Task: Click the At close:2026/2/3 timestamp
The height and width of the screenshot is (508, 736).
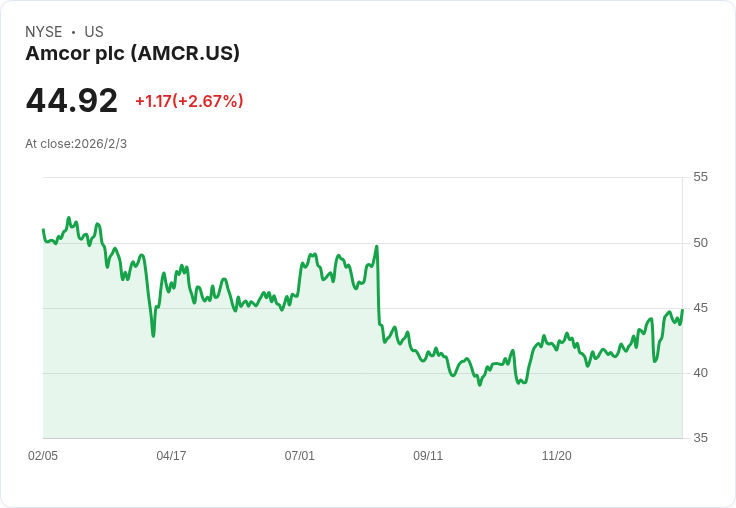Action: [76, 144]
